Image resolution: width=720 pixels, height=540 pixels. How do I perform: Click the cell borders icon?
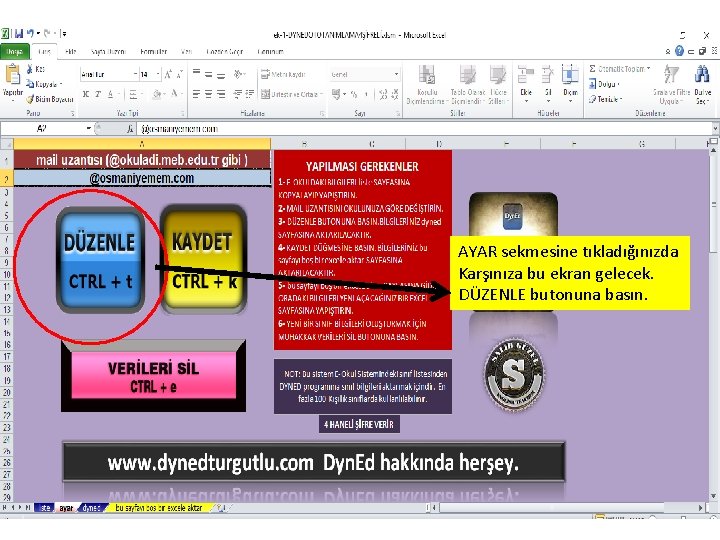click(x=133, y=94)
